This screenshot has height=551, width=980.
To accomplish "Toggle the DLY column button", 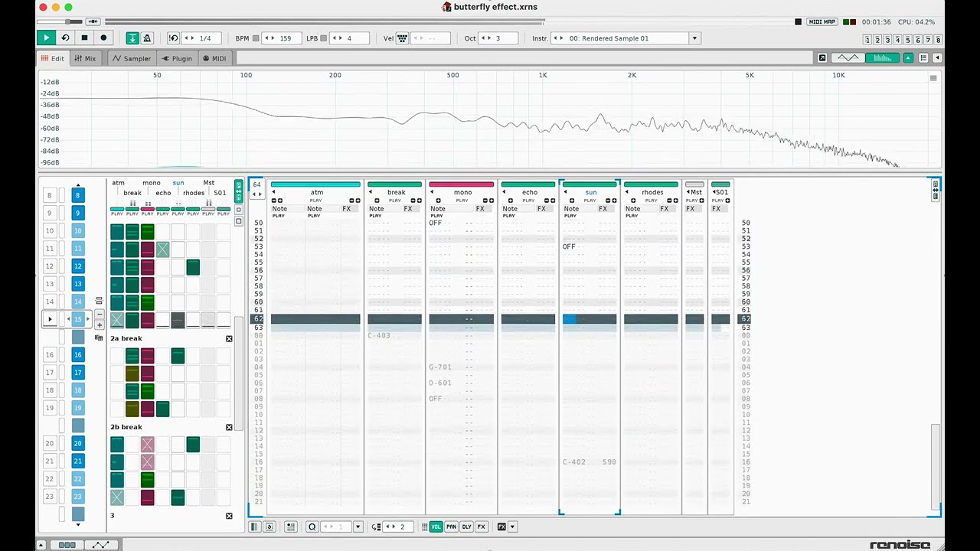I will [x=466, y=527].
